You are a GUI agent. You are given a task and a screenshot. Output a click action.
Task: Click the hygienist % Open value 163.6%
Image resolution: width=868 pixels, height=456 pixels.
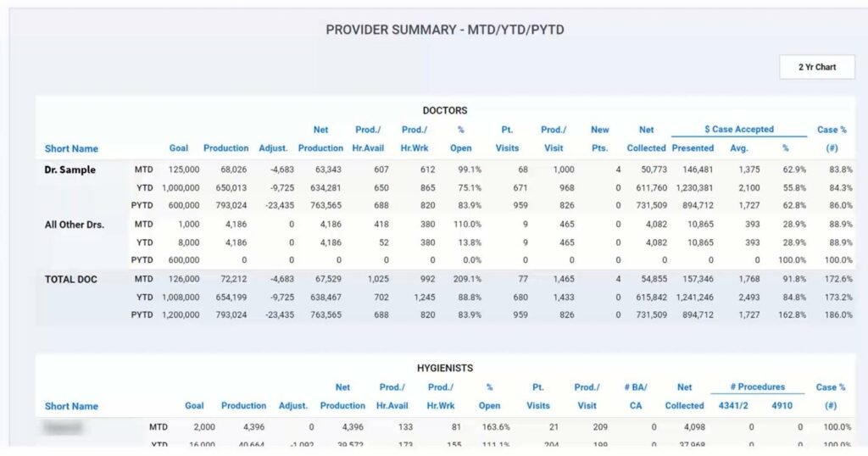click(496, 427)
